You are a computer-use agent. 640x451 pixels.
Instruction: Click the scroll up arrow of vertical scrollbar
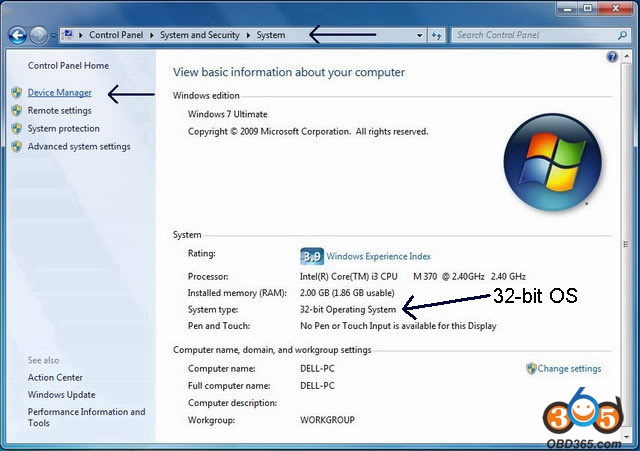point(626,56)
